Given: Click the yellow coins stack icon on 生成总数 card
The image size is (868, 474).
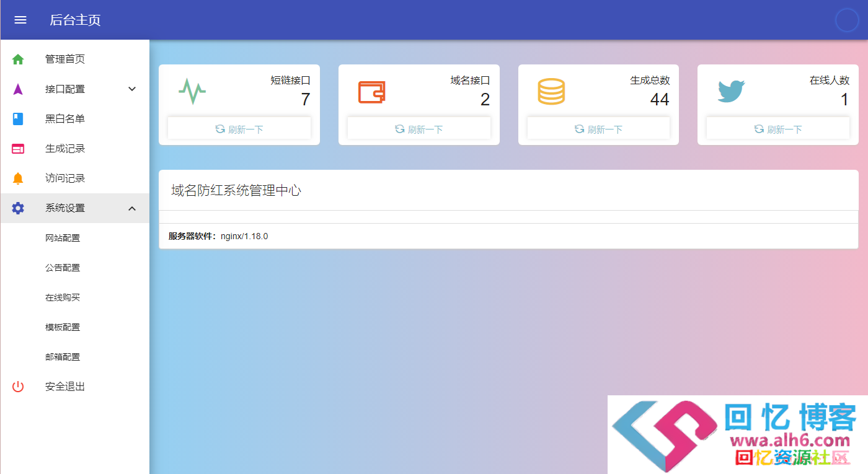Looking at the screenshot, I should [551, 92].
